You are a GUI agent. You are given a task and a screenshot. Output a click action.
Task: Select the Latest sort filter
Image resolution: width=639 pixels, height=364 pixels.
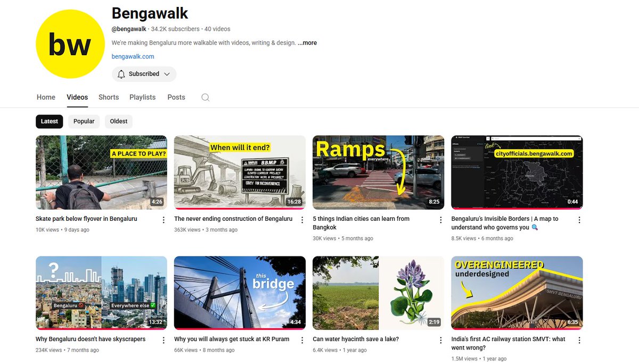[50, 121]
